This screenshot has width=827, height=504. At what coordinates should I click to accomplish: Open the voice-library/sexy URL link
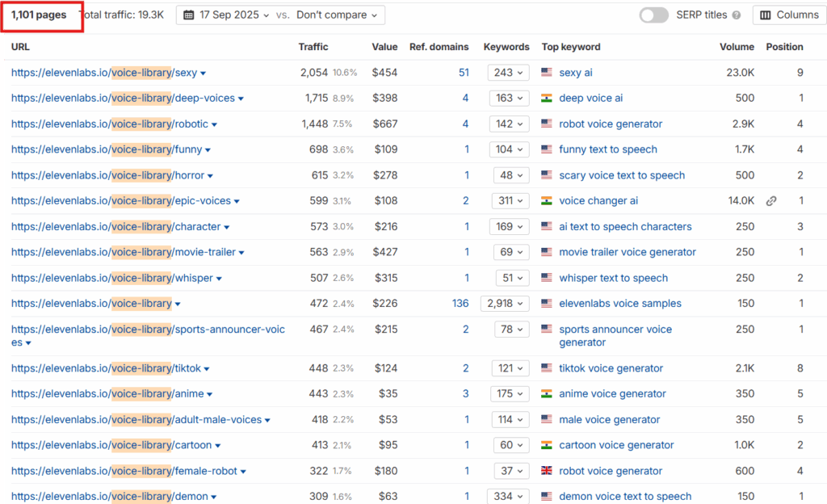pyautogui.click(x=104, y=73)
